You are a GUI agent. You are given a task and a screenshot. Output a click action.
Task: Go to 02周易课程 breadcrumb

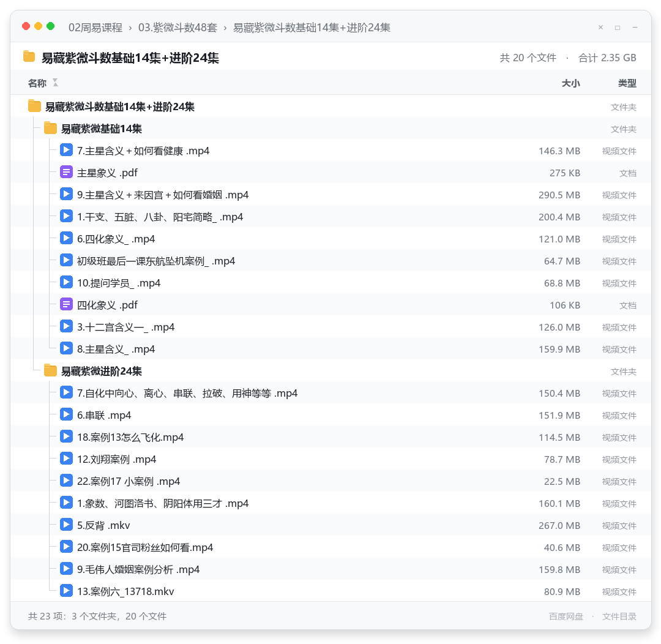95,28
